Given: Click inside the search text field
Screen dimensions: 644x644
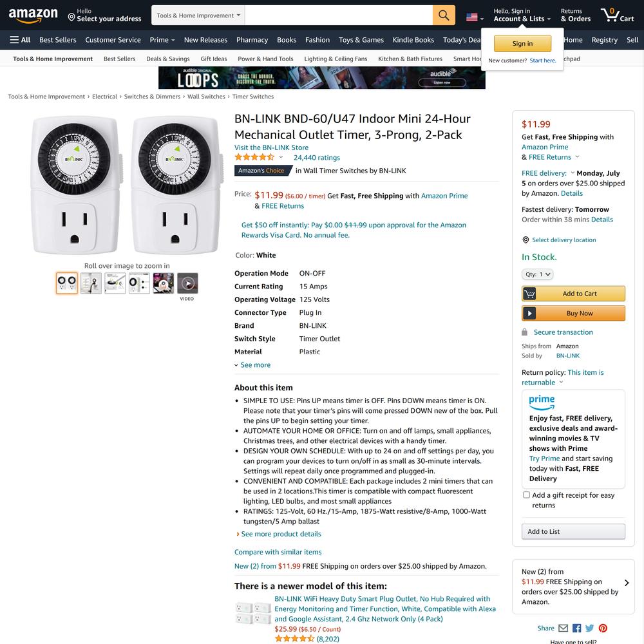Looking at the screenshot, I should (x=339, y=15).
